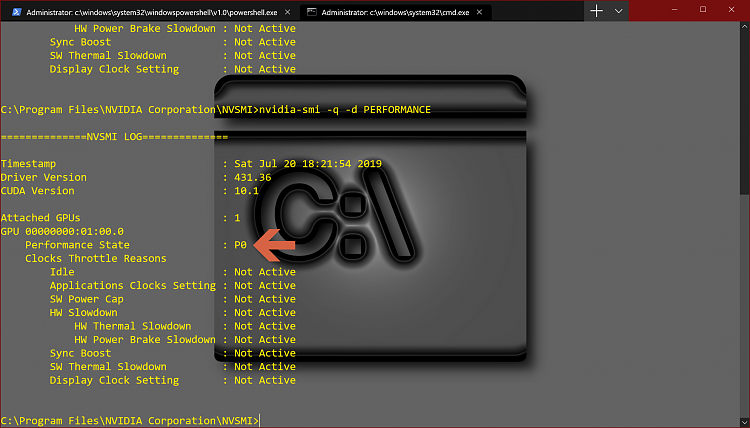Close the powershell.exe tab
The height and width of the screenshot is (428, 750).
[x=287, y=12]
